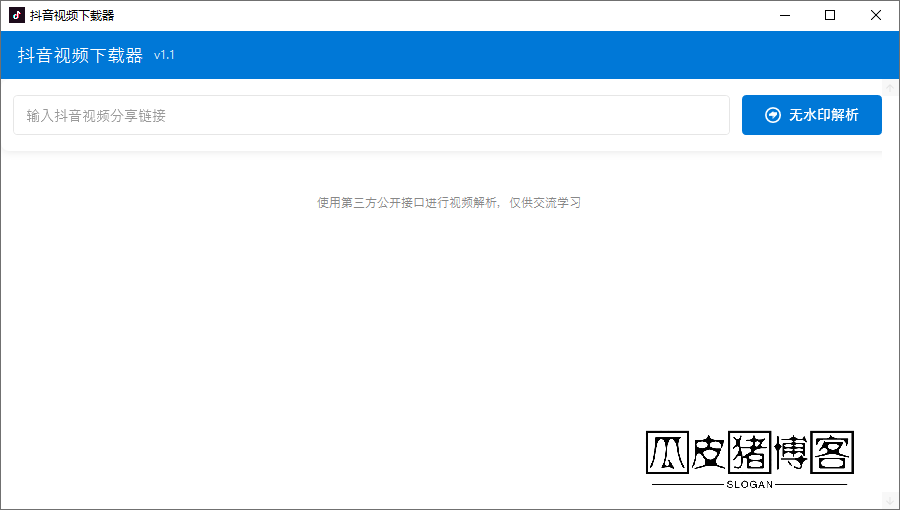Maximize the downloader window

(x=830, y=15)
